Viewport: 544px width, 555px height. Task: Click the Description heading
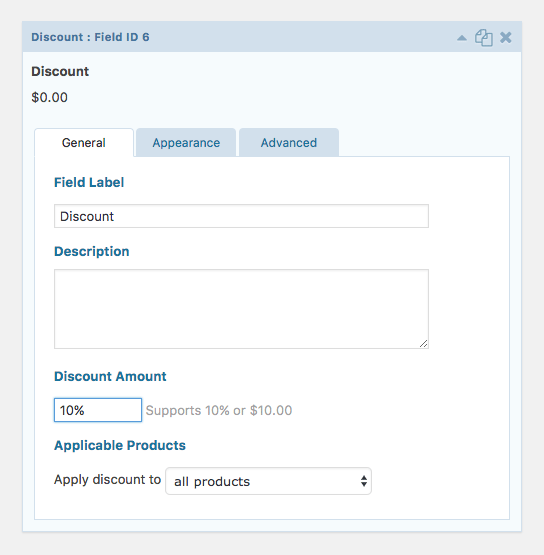pyautogui.click(x=92, y=252)
